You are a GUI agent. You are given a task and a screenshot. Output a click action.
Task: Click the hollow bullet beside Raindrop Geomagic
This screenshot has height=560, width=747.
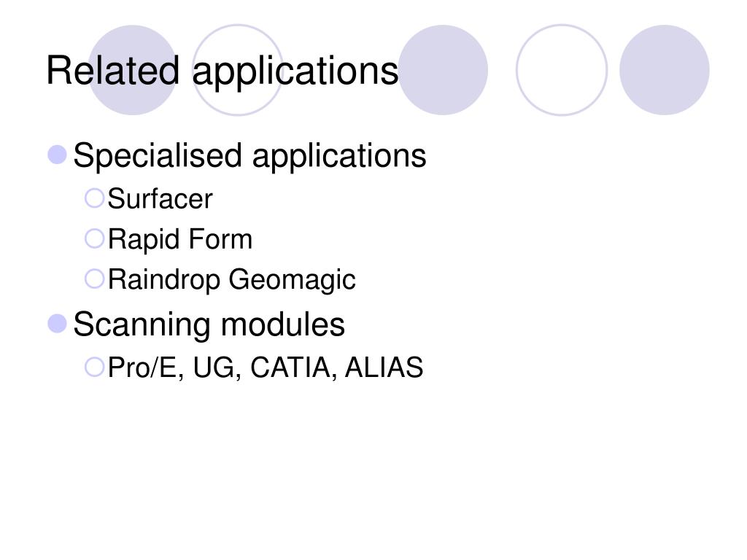[x=94, y=279]
